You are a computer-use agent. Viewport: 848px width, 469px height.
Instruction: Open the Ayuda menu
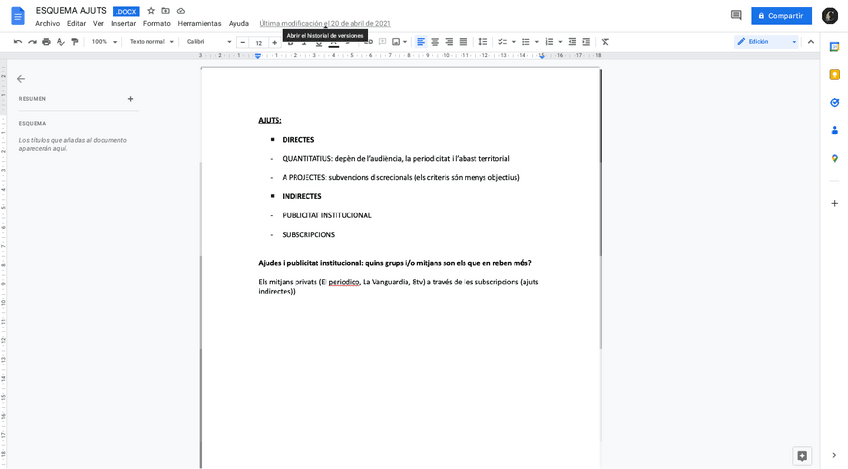[x=238, y=23]
